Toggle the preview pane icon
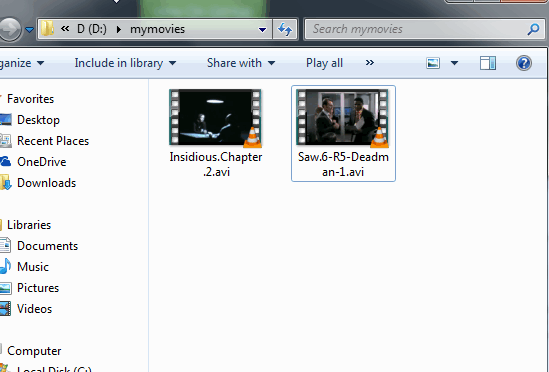The width and height of the screenshot is (549, 372). pyautogui.click(x=488, y=63)
